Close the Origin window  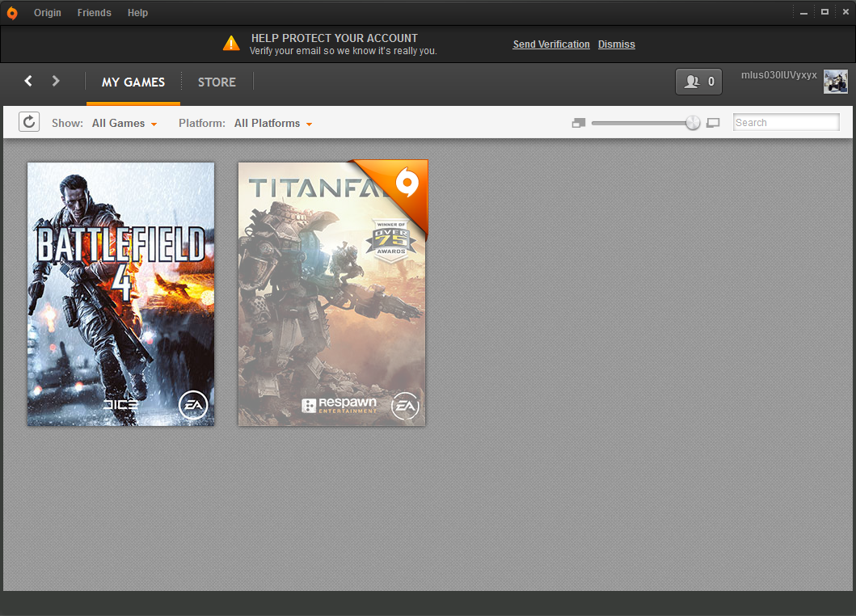845,12
